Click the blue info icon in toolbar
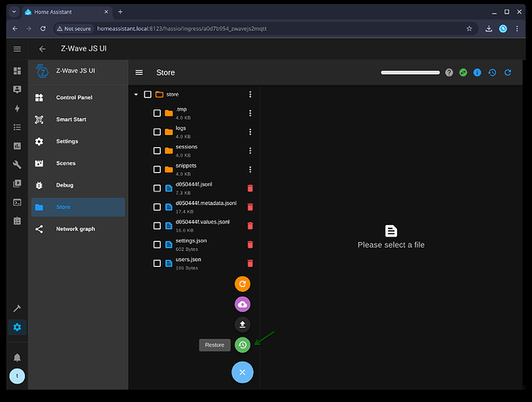This screenshot has height=402, width=532. click(x=477, y=72)
